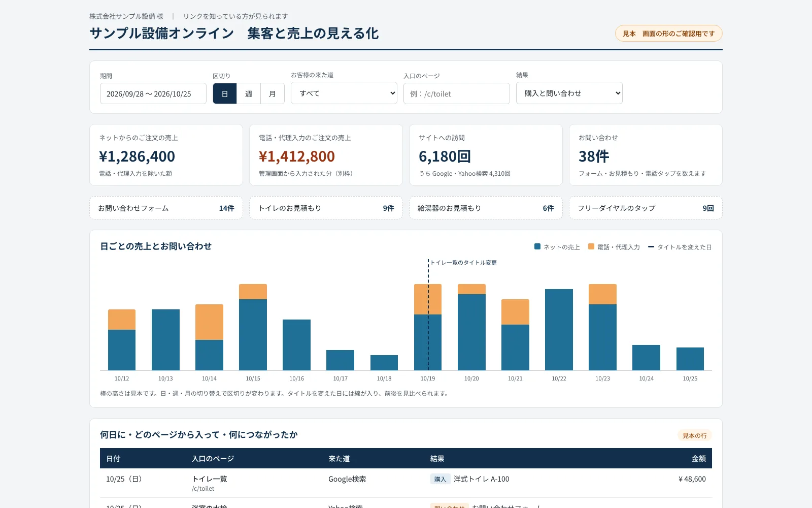Image resolution: width=812 pixels, height=508 pixels.
Task: Switch granularity to 週 (weekly)
Action: click(x=249, y=94)
